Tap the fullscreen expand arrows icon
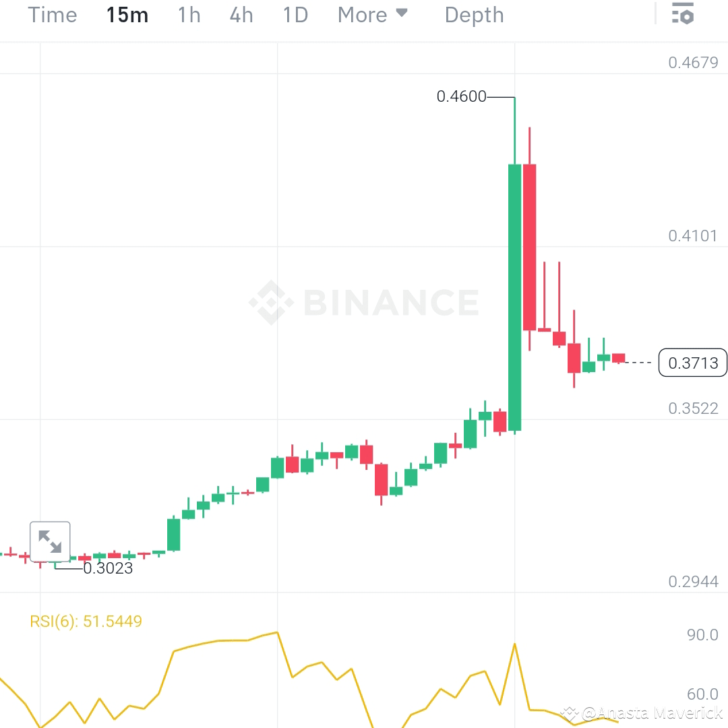Image resolution: width=728 pixels, height=728 pixels. (49, 541)
